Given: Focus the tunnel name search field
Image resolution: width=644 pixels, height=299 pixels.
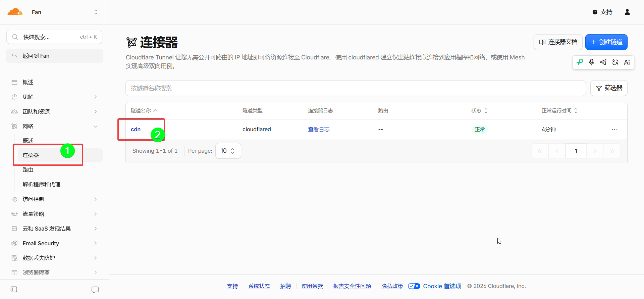Looking at the screenshot, I should (356, 88).
